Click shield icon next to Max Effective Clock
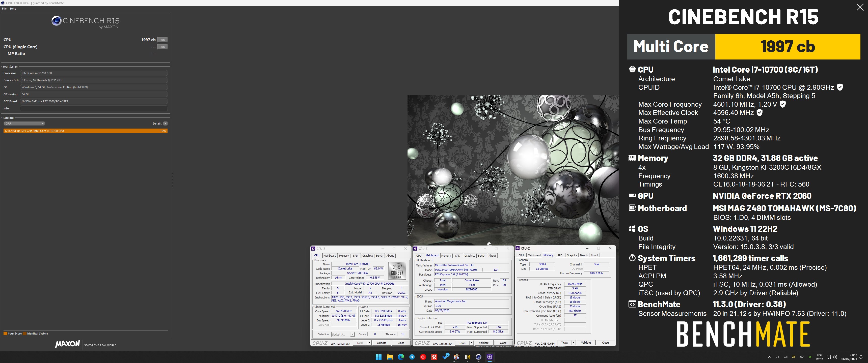This screenshot has height=363, width=868. (759, 112)
